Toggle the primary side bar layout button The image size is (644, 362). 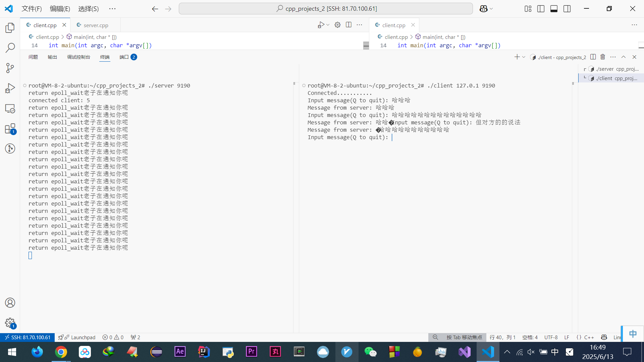[541, 9]
